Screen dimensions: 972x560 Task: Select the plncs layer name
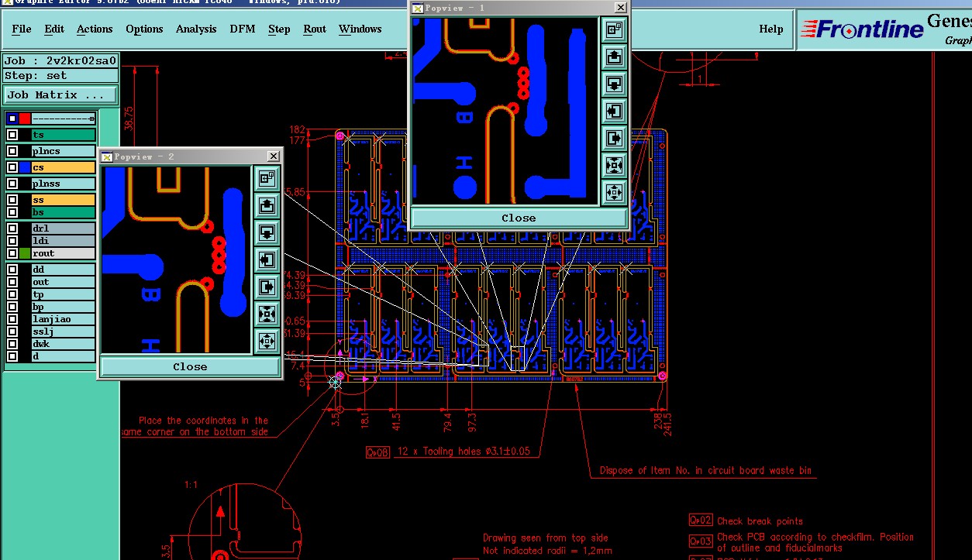pos(64,151)
